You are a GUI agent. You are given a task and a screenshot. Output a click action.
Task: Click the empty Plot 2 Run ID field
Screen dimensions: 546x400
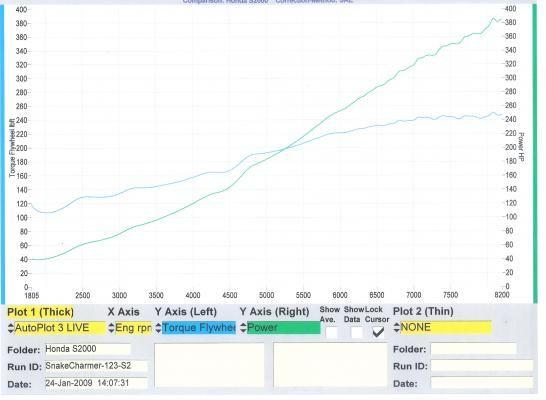click(x=482, y=366)
